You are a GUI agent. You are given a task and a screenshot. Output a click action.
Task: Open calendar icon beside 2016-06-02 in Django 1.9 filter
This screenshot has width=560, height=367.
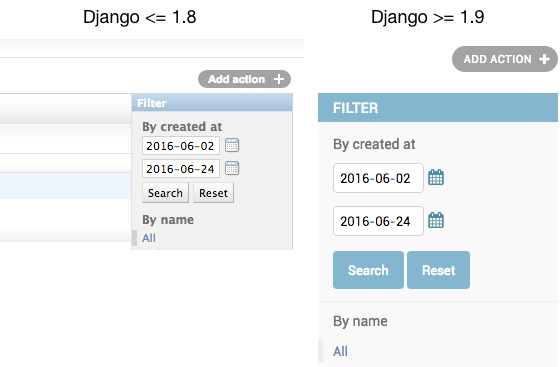[436, 177]
